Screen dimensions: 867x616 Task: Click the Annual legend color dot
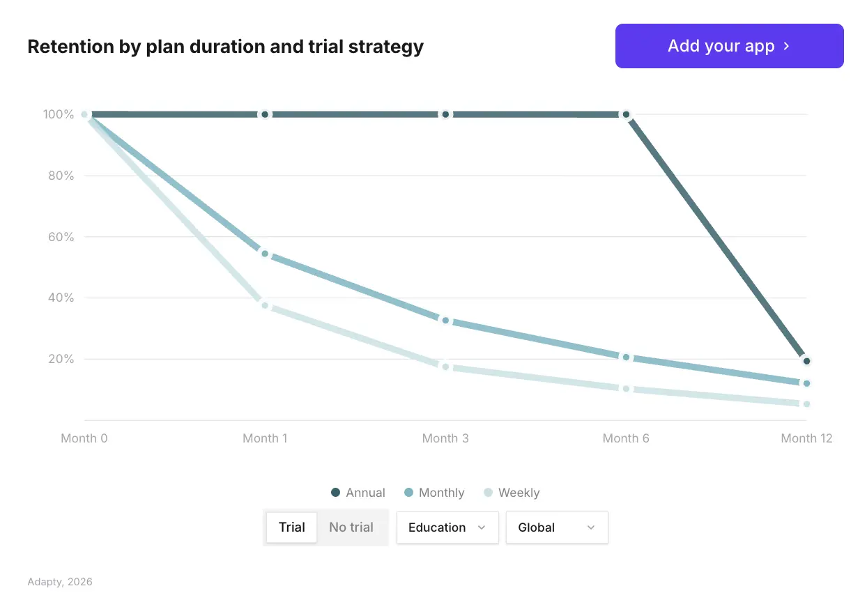336,493
